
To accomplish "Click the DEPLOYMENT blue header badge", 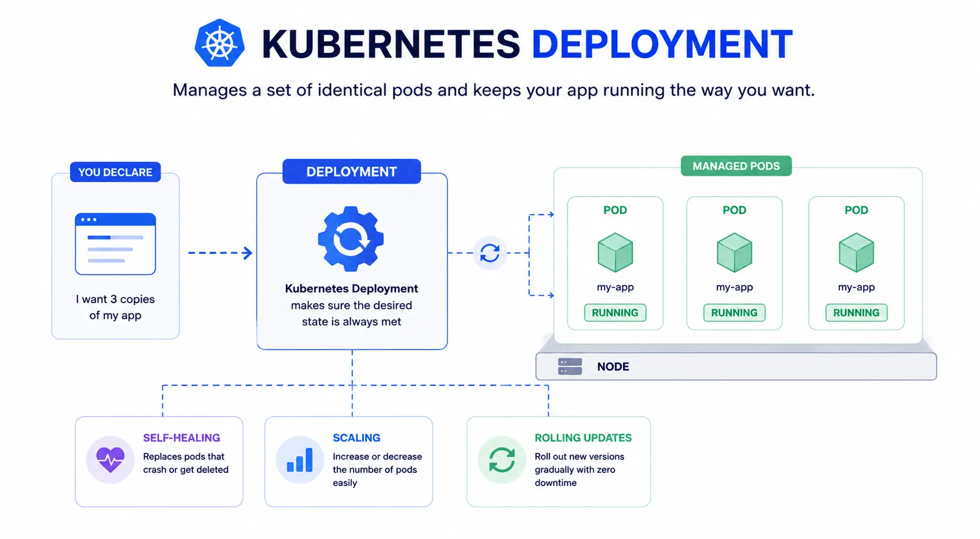I will pos(352,172).
